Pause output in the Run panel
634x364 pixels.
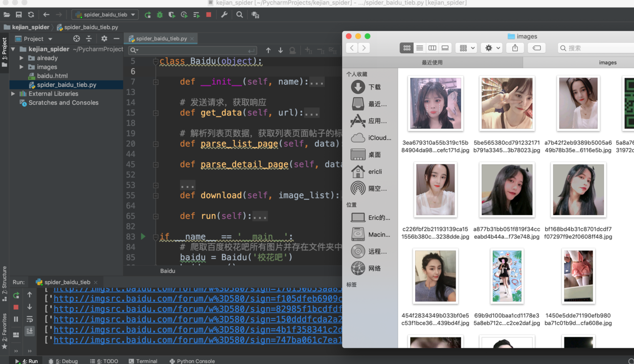pos(16,319)
